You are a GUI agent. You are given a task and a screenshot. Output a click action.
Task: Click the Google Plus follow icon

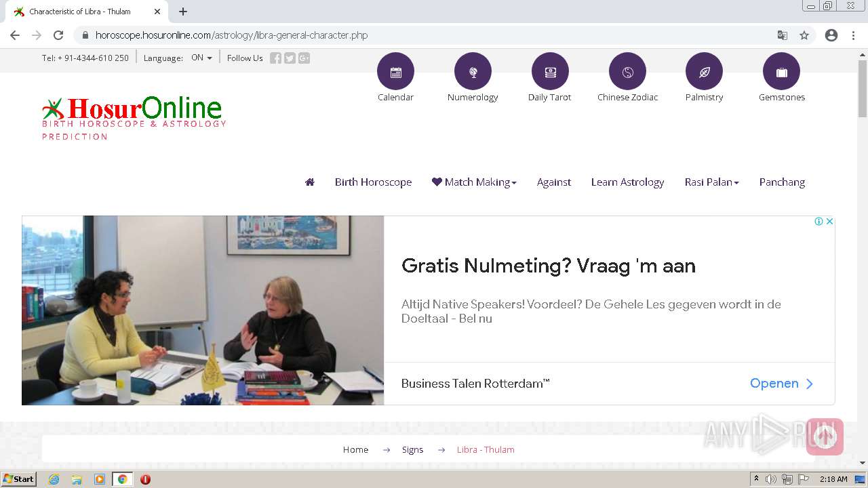click(304, 58)
